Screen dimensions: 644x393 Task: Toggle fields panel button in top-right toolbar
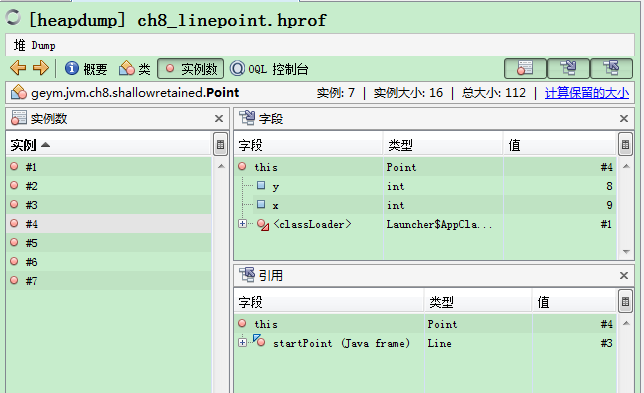(568, 68)
